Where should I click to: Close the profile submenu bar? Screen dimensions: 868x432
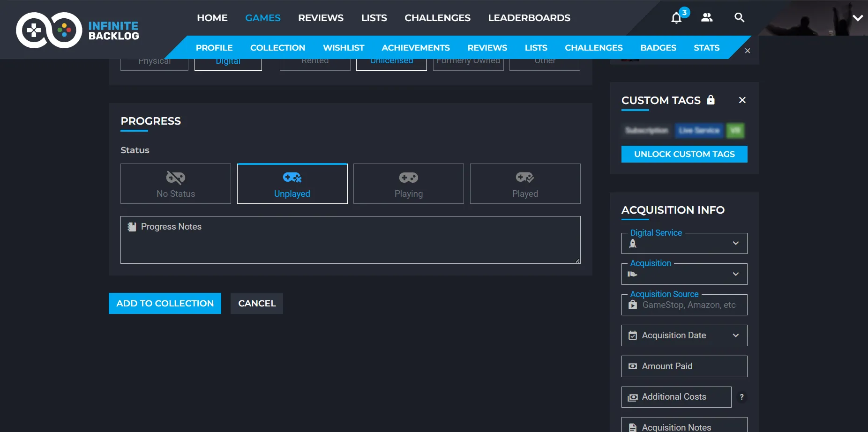748,51
